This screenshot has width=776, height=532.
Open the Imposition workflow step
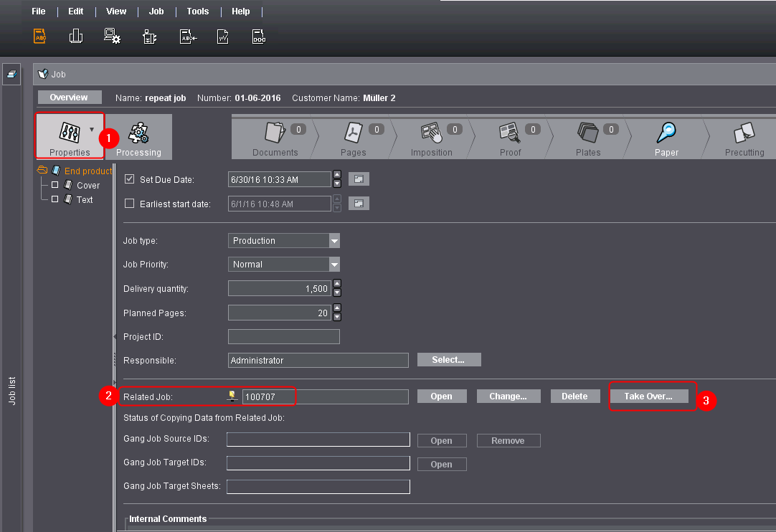(x=431, y=134)
